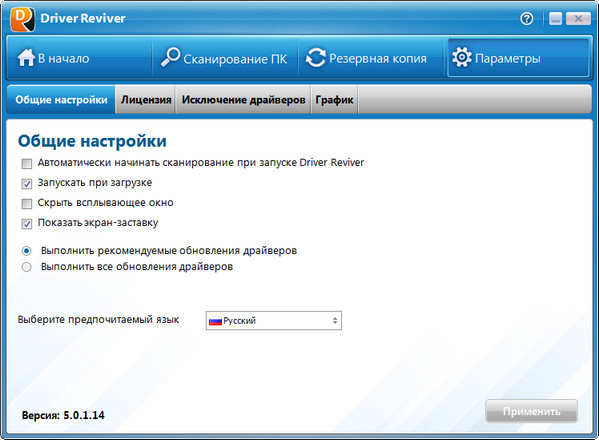Go to В начало text label
The image size is (599, 440).
click(x=63, y=58)
